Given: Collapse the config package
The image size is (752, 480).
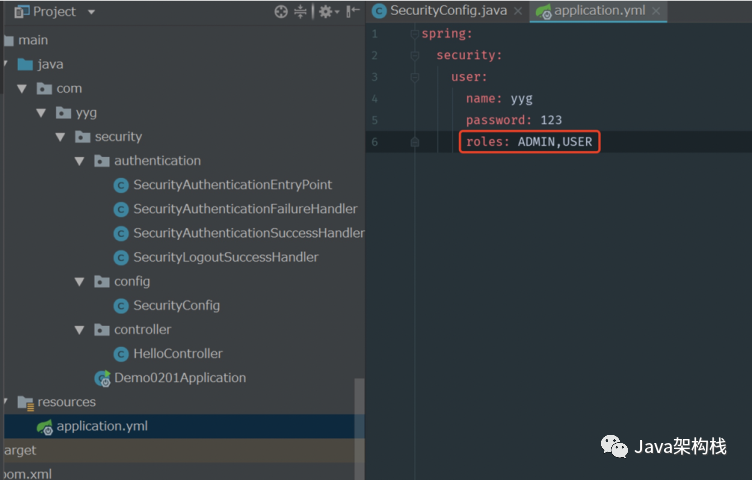Looking at the screenshot, I should (80, 282).
